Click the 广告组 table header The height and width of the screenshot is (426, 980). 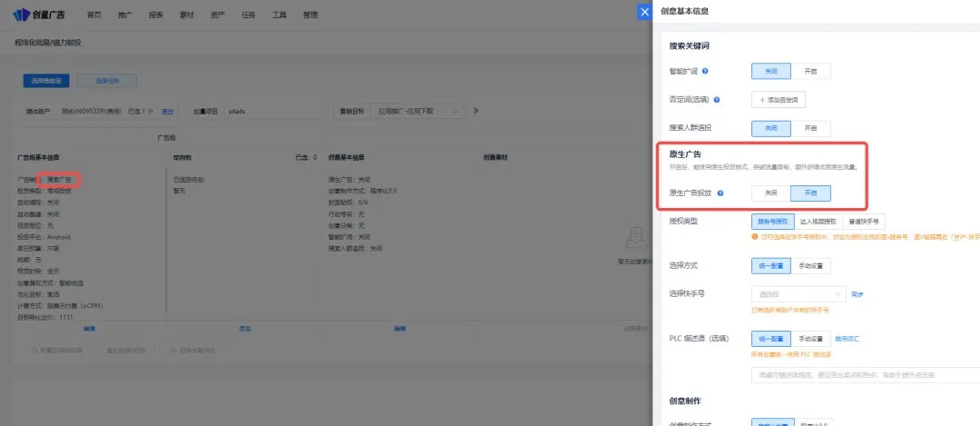pos(166,138)
